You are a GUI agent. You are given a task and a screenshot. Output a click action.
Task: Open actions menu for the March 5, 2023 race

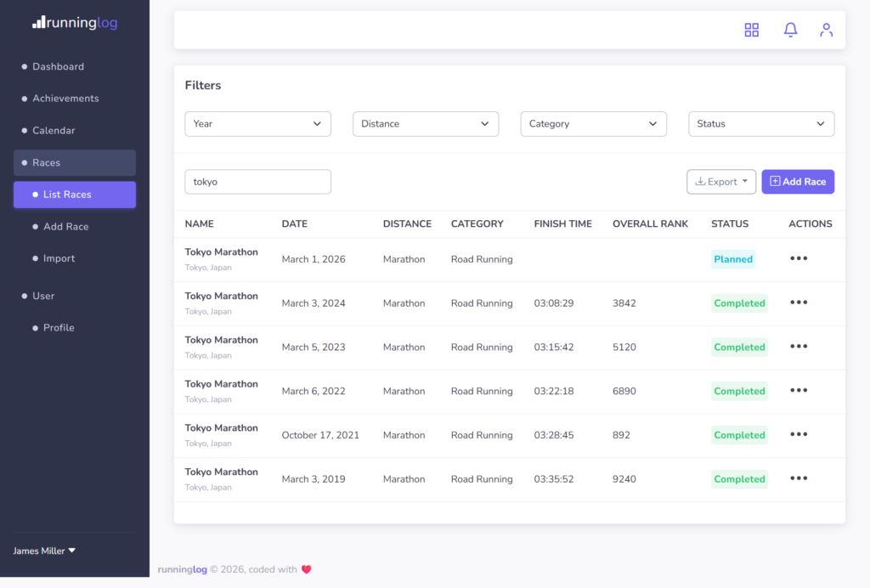pos(799,346)
